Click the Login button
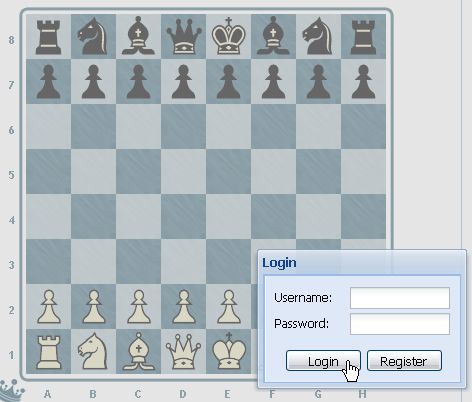The width and height of the screenshot is (472, 402). (323, 360)
